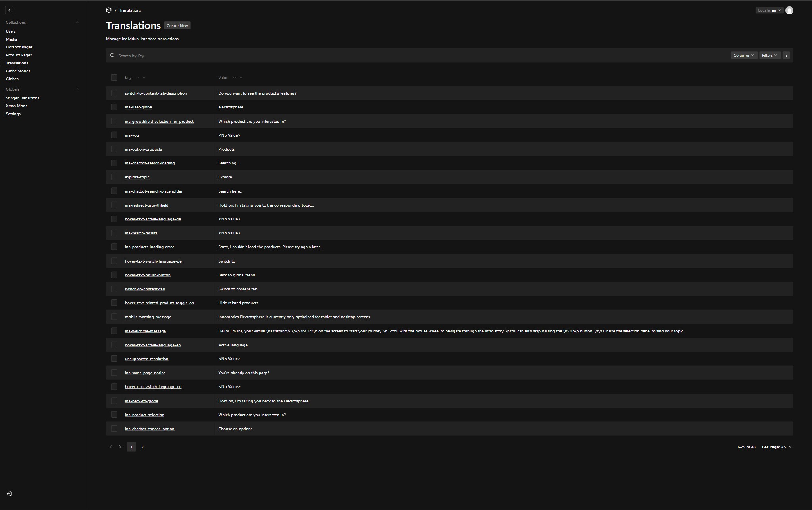812x510 pixels.
Task: Open the Locale dropdown
Action: tap(769, 10)
